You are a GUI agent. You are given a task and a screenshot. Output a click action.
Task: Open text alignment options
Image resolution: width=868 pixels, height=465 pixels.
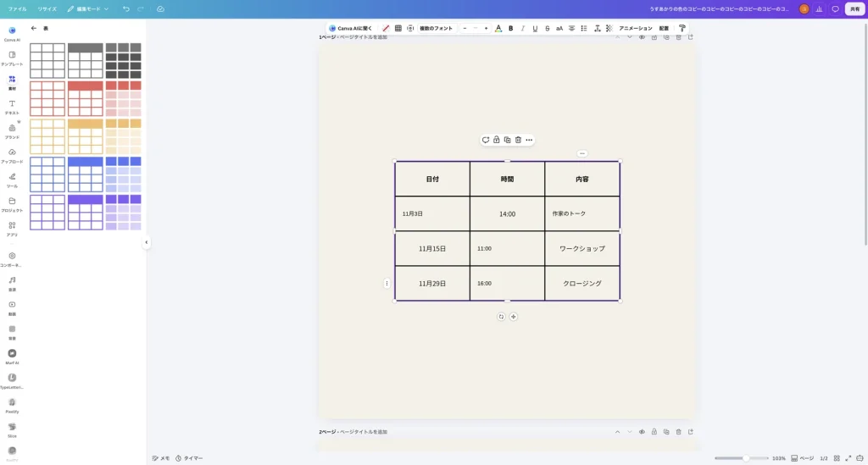tap(571, 28)
